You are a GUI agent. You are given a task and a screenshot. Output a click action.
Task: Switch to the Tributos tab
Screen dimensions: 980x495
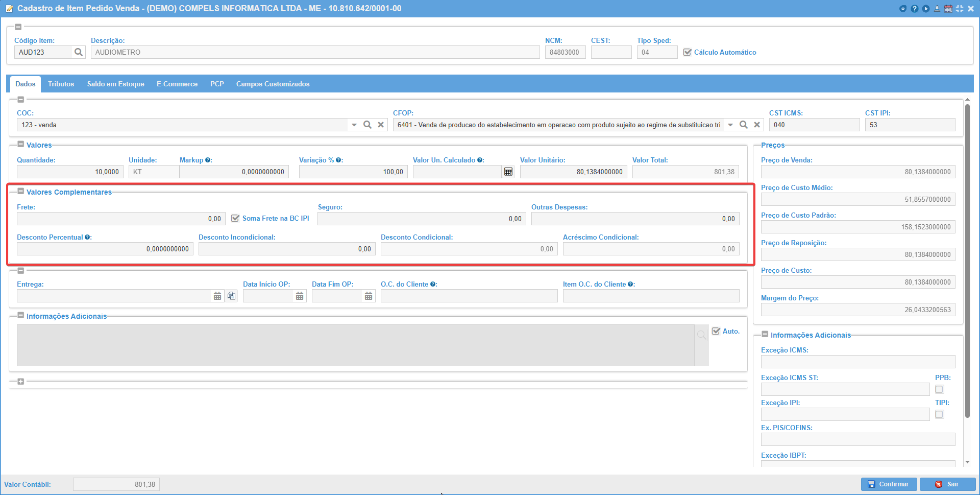[x=61, y=84]
